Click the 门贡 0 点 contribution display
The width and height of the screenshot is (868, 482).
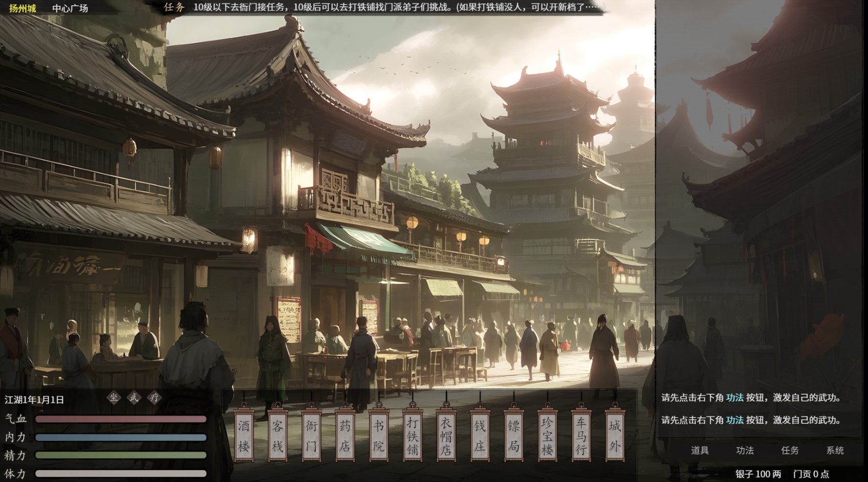(x=811, y=474)
